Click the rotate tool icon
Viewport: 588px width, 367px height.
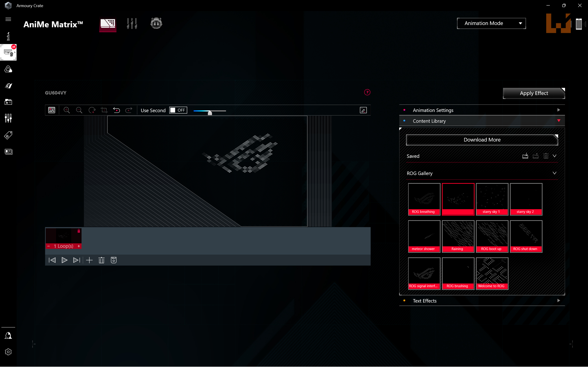(92, 110)
